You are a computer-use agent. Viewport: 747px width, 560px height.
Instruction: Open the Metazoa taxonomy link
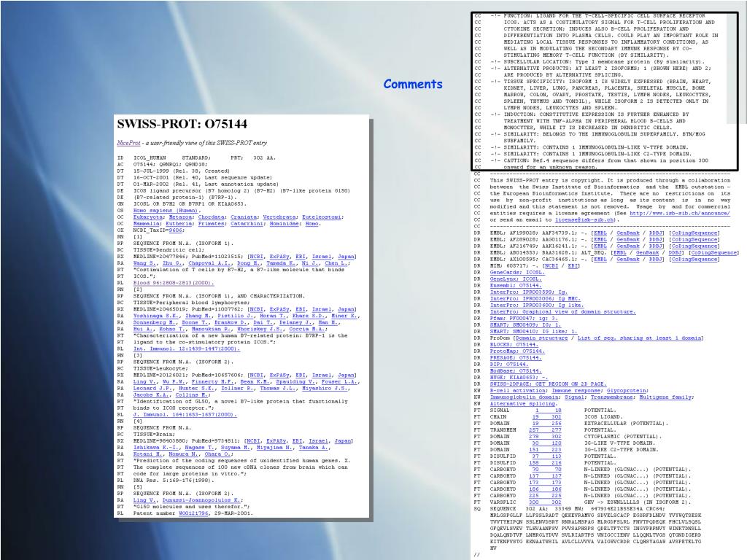[x=180, y=217]
